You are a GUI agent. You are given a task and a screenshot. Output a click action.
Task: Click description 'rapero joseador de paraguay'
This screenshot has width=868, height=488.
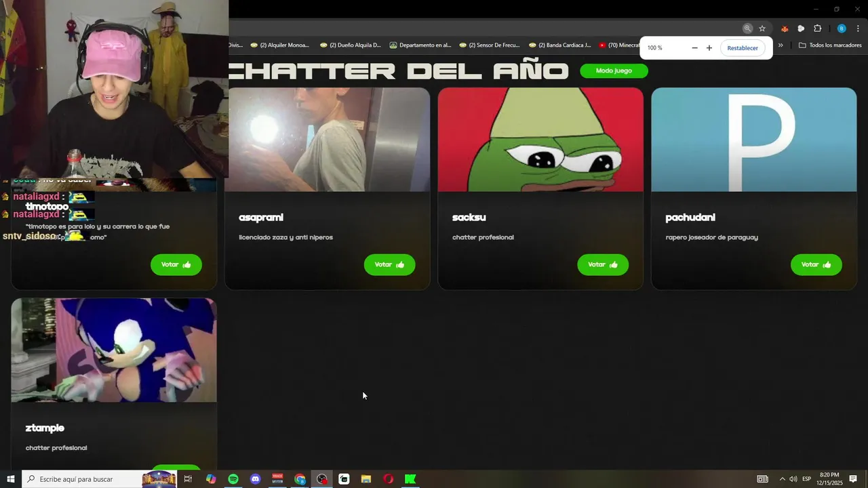(x=711, y=237)
